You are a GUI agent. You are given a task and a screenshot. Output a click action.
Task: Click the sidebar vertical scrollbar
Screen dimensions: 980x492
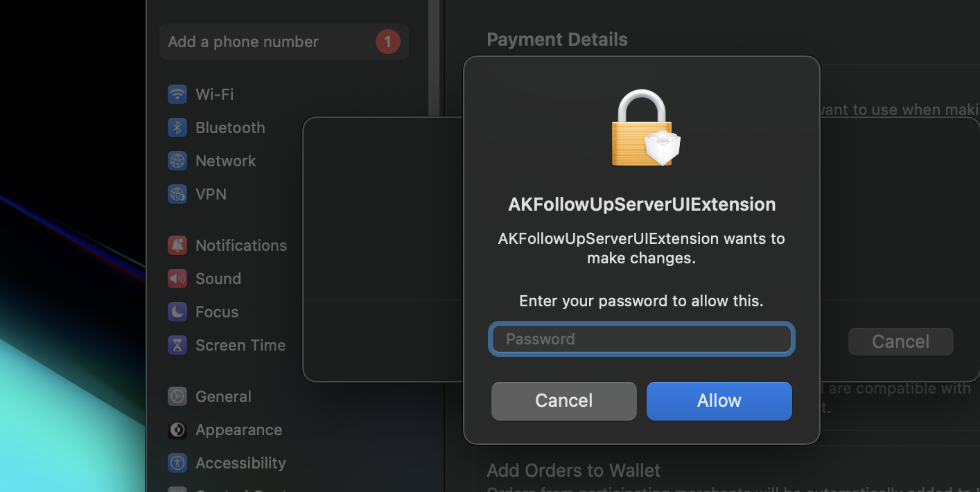click(x=433, y=55)
